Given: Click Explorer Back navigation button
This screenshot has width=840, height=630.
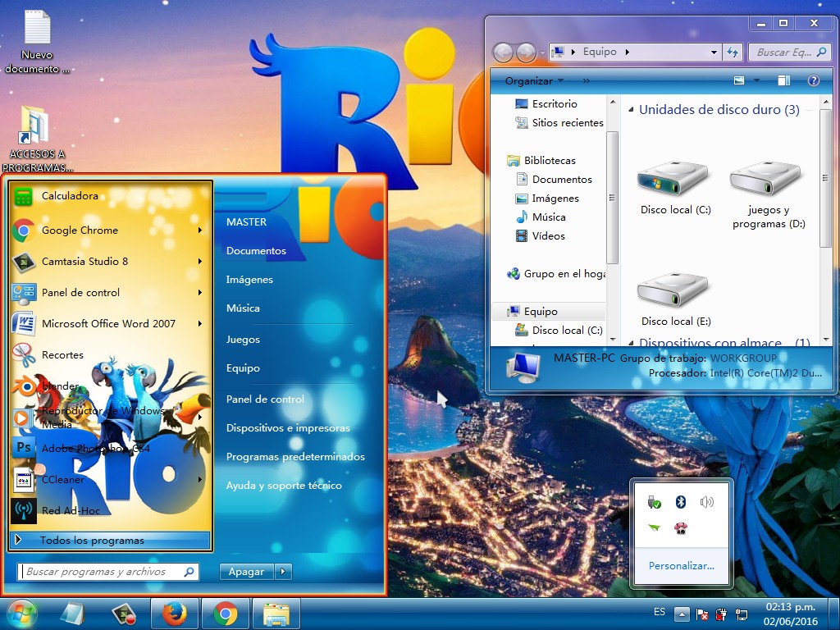Looking at the screenshot, I should click(503, 52).
